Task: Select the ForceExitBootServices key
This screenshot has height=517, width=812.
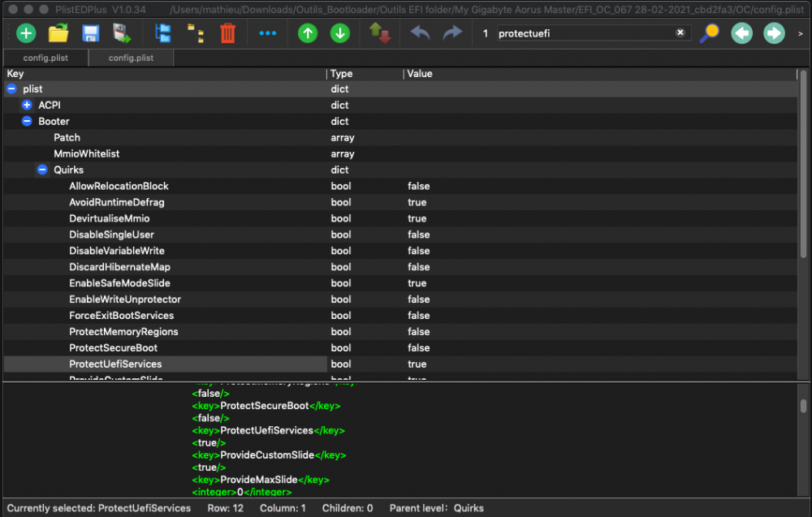Action: 121,315
